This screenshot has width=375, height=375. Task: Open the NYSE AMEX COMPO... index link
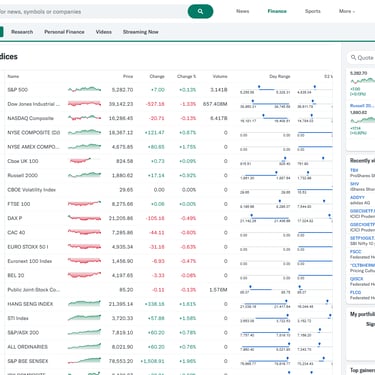point(34,147)
